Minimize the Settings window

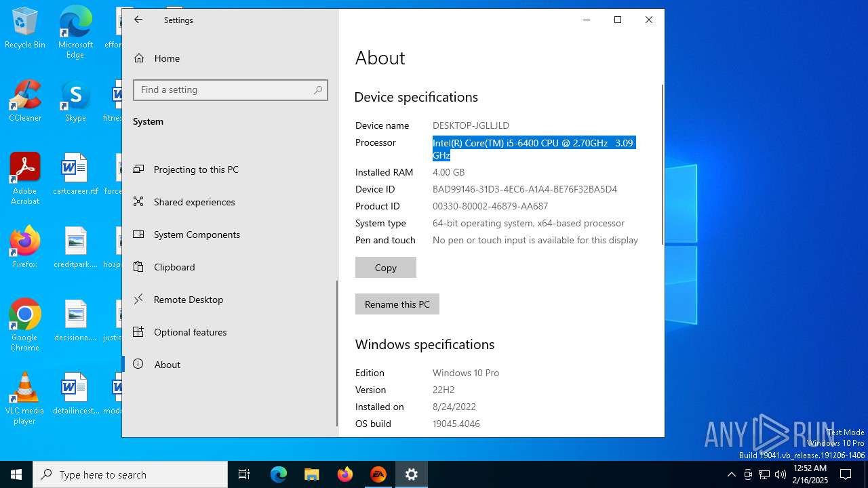(x=587, y=20)
